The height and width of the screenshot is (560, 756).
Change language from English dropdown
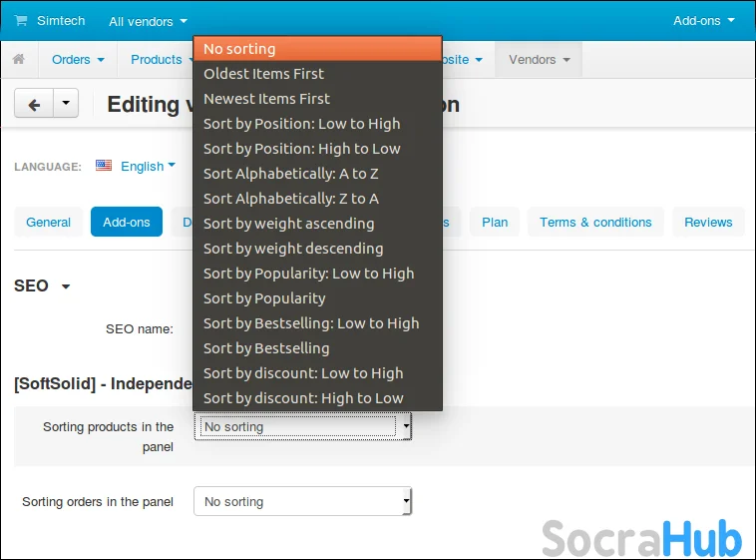pos(148,166)
